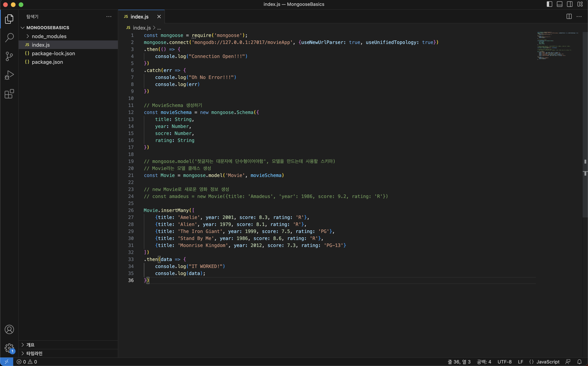Close the index.js tab
This screenshot has width=588, height=366.
click(159, 17)
